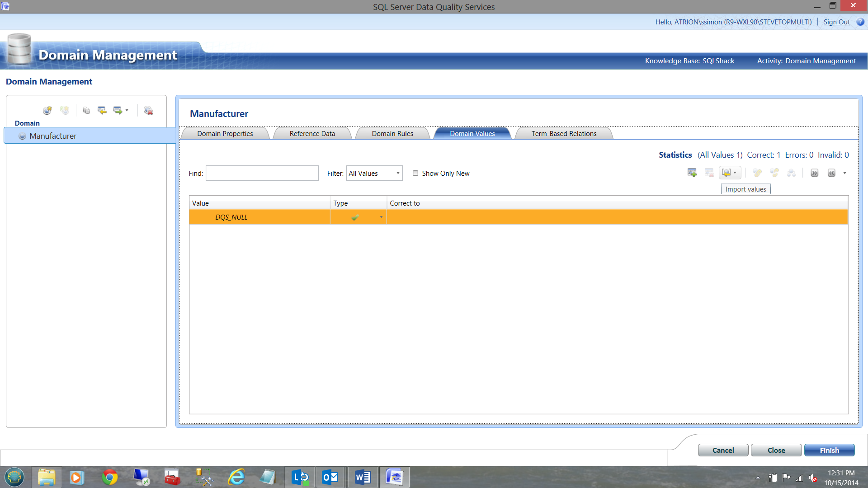Click the Delete selected domain icon
Image resolution: width=868 pixels, height=488 pixels.
(x=148, y=110)
